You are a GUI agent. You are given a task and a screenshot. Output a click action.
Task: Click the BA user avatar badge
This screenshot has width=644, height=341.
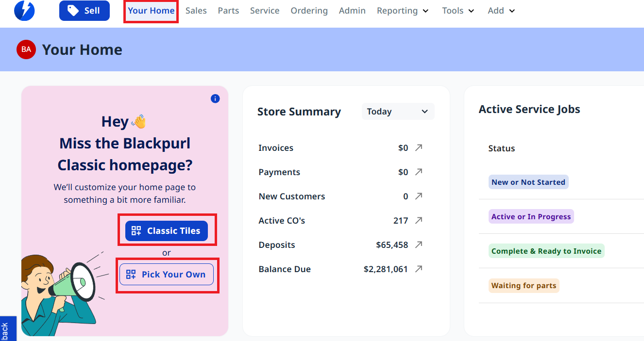(x=26, y=49)
